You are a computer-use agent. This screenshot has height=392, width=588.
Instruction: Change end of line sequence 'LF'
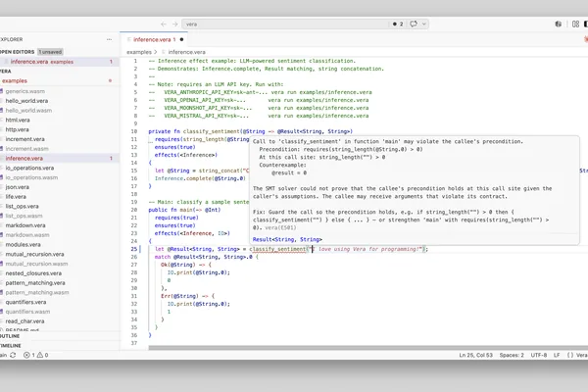557,355
